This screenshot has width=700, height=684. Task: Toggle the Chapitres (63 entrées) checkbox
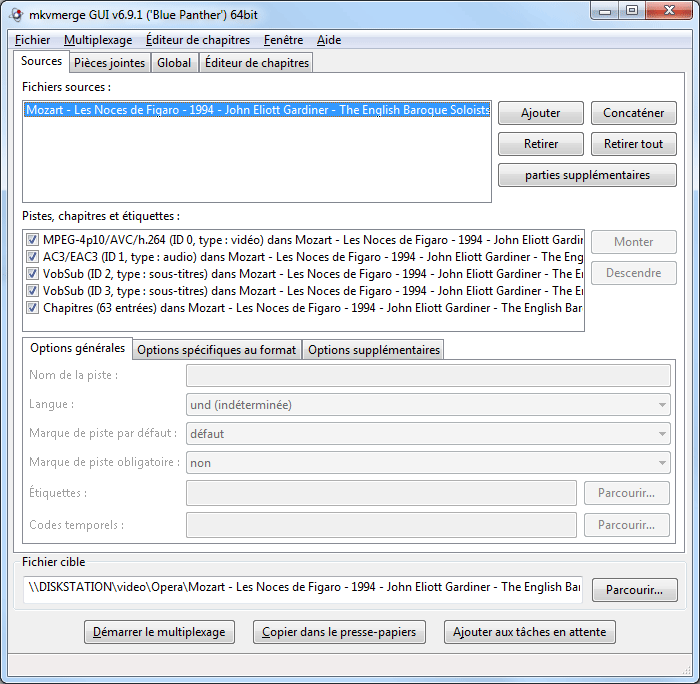pyautogui.click(x=33, y=308)
